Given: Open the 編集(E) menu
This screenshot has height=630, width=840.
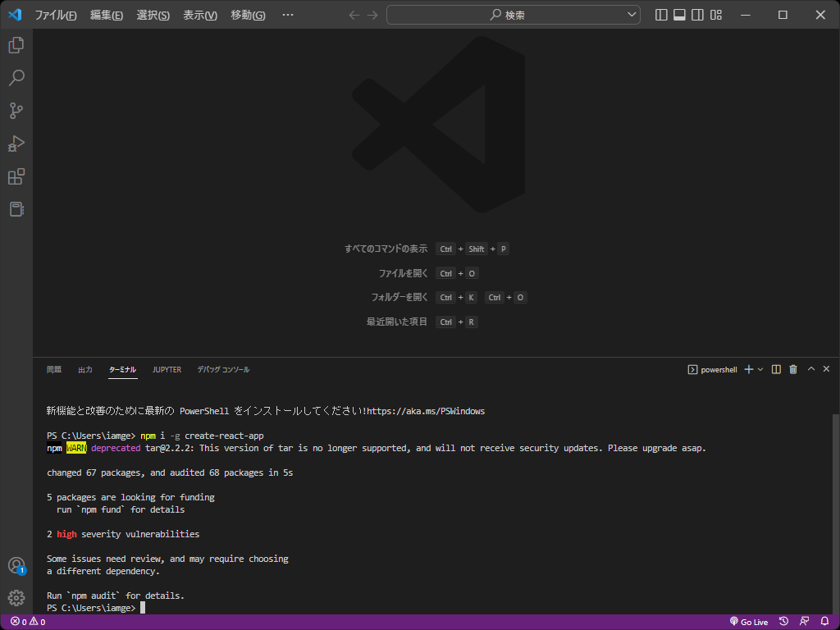Looking at the screenshot, I should tap(107, 15).
